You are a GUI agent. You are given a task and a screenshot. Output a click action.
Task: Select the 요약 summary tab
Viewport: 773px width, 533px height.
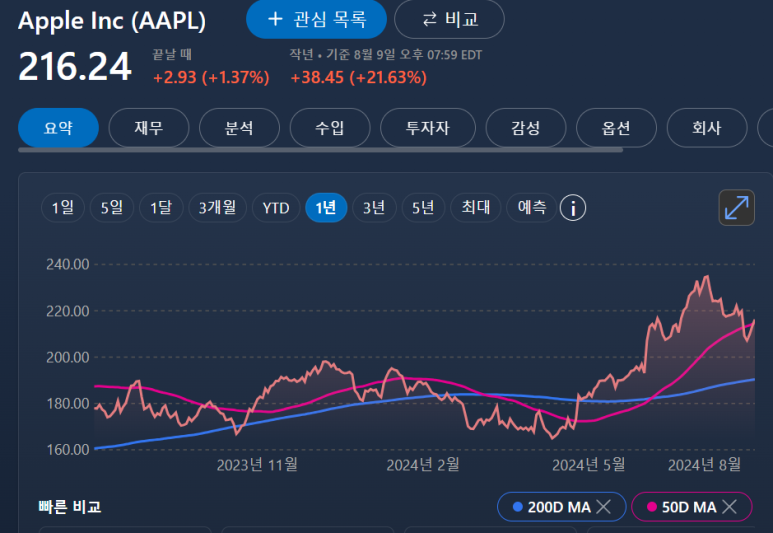[x=59, y=128]
